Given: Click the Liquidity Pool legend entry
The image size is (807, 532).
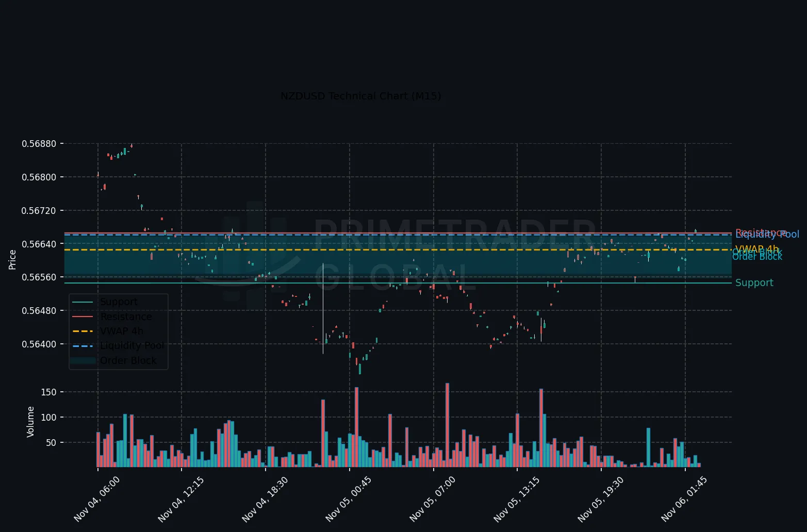Looking at the screenshot, I should click(x=131, y=345).
